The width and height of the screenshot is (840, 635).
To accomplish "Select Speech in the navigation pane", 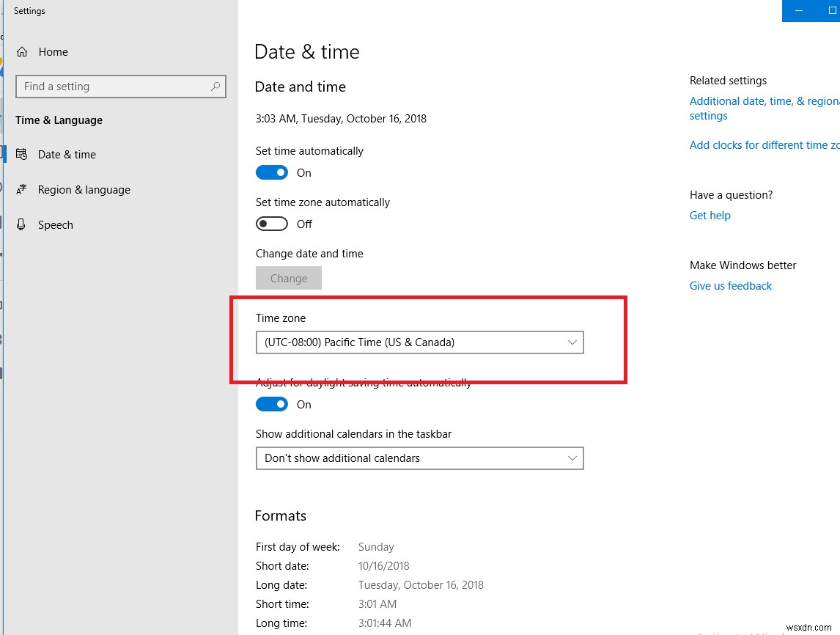I will (55, 224).
